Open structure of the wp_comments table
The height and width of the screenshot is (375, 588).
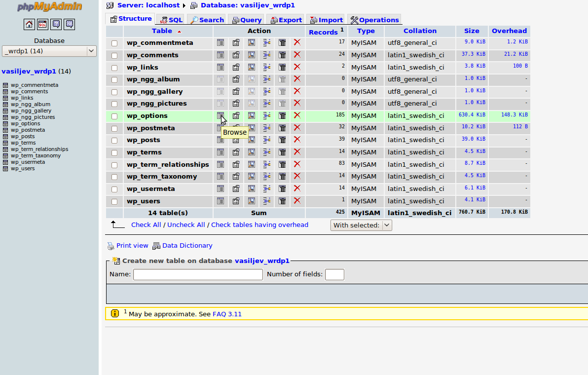[236, 55]
